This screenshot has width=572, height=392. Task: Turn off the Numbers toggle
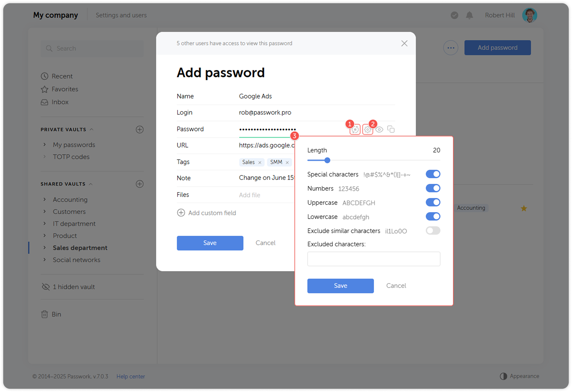pos(433,188)
